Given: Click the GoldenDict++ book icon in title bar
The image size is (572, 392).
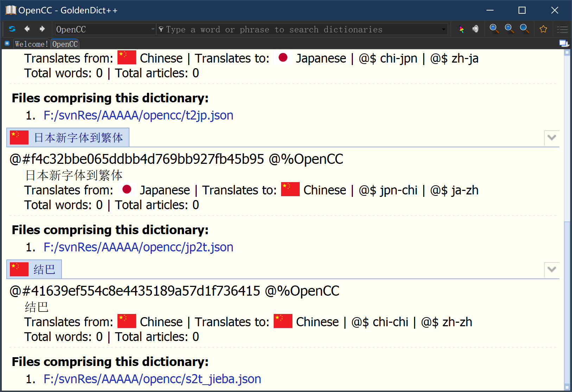Looking at the screenshot, I should pyautogui.click(x=11, y=10).
